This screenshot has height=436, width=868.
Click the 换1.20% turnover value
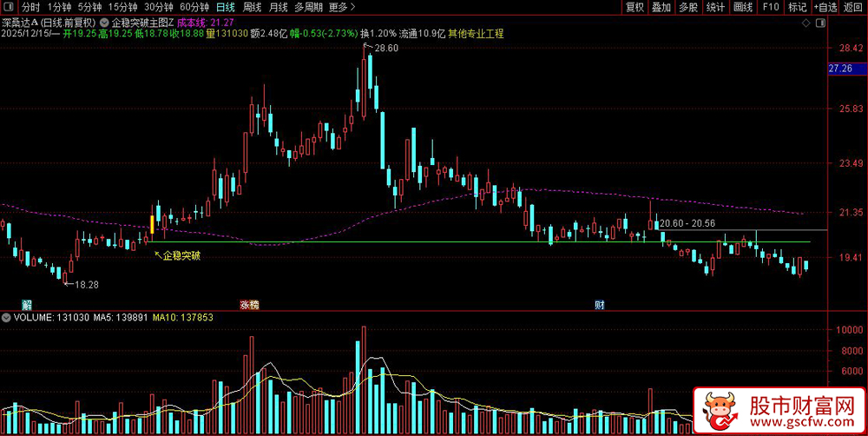tap(378, 34)
